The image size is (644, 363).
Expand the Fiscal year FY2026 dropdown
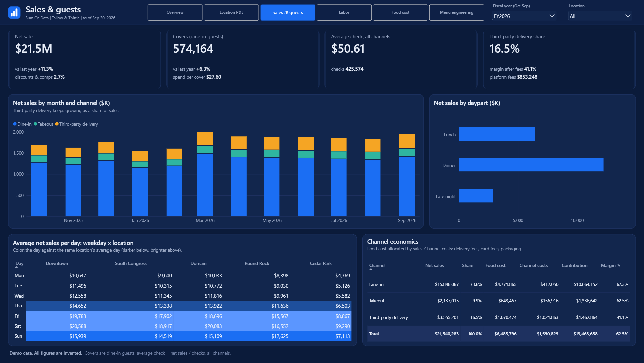(x=524, y=16)
